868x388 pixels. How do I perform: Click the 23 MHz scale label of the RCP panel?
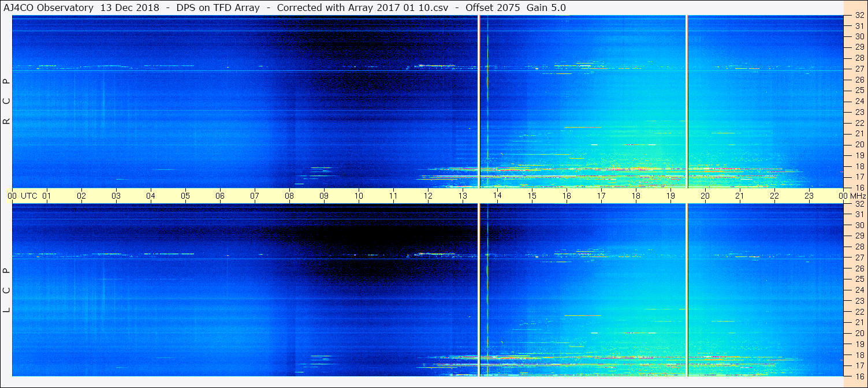pyautogui.click(x=859, y=112)
